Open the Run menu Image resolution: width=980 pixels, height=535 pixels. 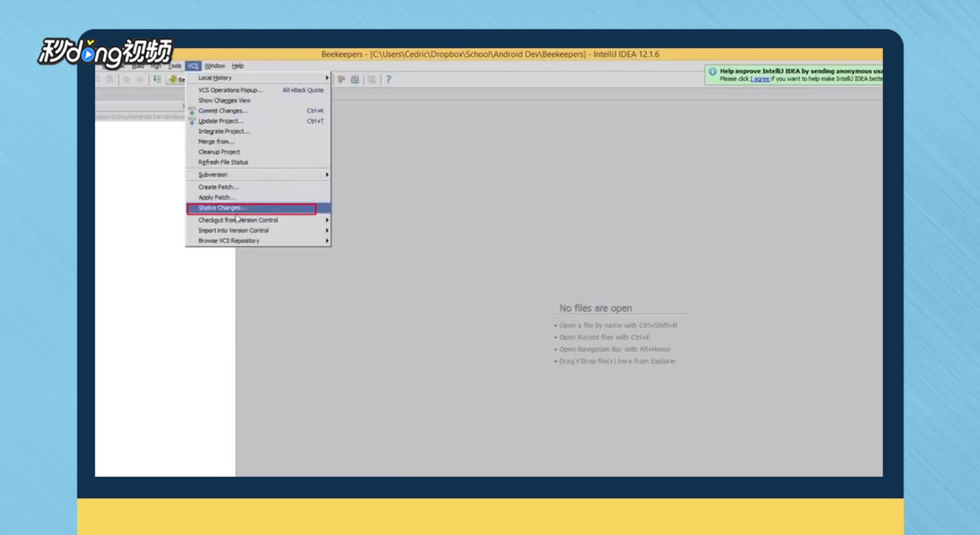[x=156, y=66]
